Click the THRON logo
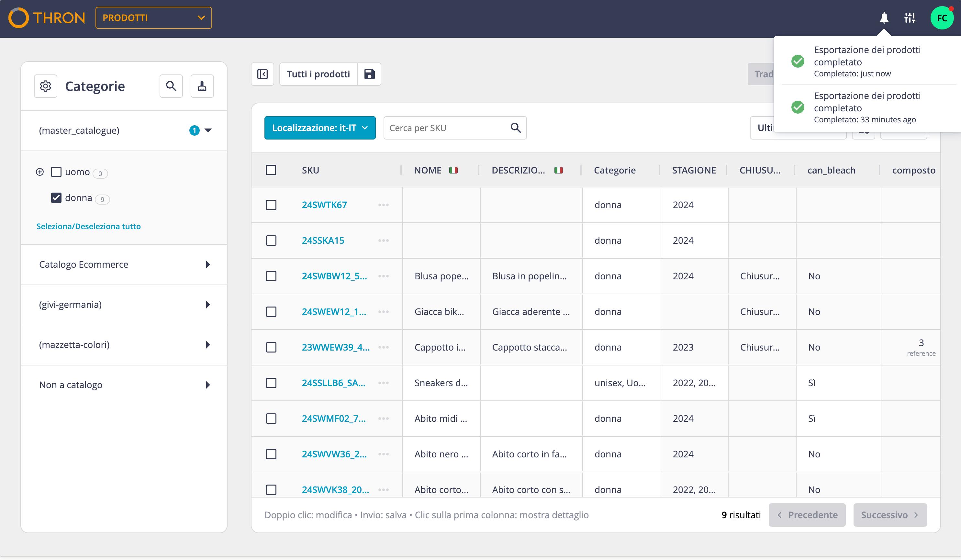 tap(47, 18)
